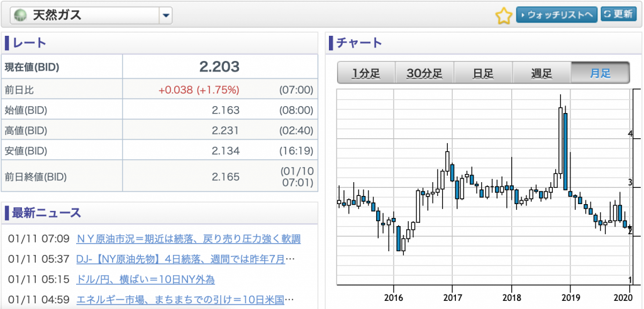The width and height of the screenshot is (644, 309).
Task: Click the 更新 refresh button
Action: click(x=618, y=14)
